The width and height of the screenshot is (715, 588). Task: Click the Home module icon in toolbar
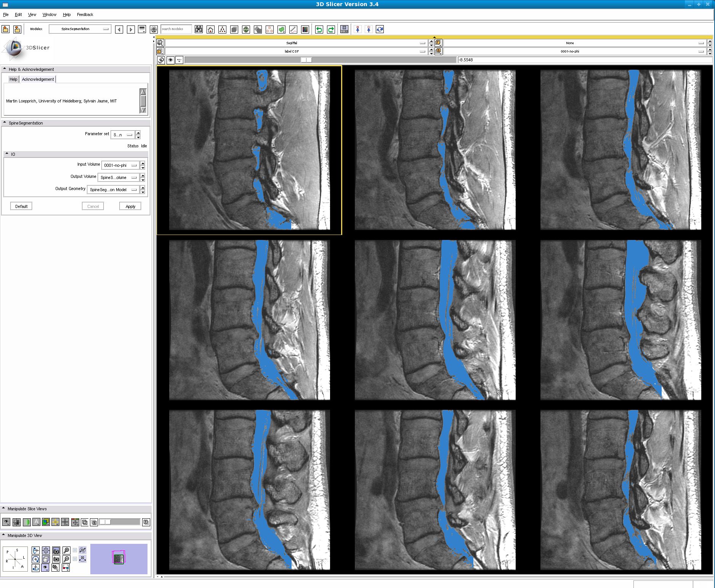210,29
